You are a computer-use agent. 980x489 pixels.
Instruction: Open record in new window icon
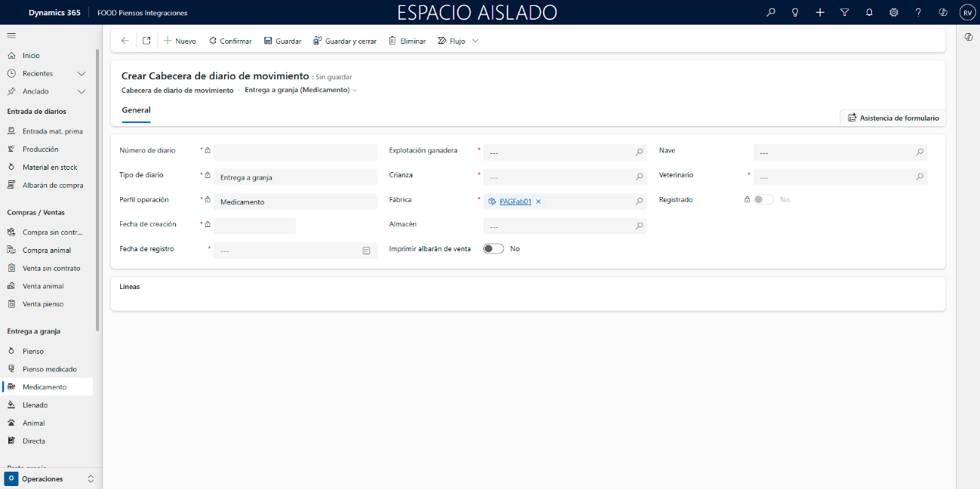click(146, 41)
